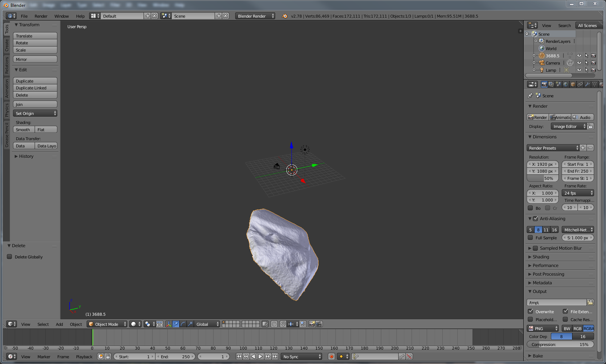The image size is (606, 364).
Task: Click the play animation button in timeline
Action: [x=260, y=357]
